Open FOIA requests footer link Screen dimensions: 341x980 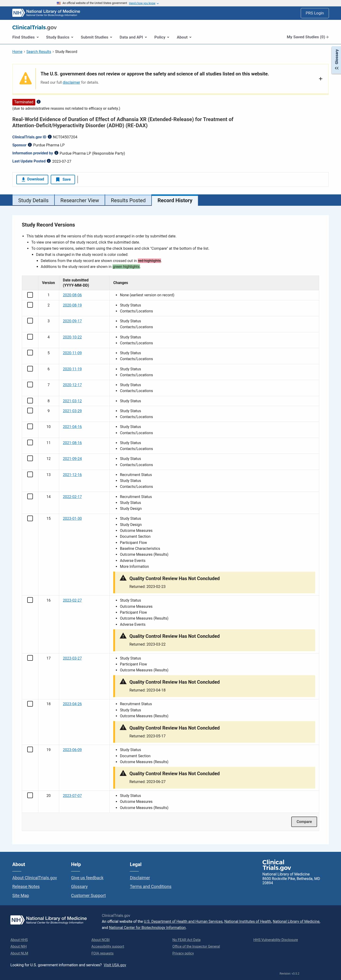102,953
